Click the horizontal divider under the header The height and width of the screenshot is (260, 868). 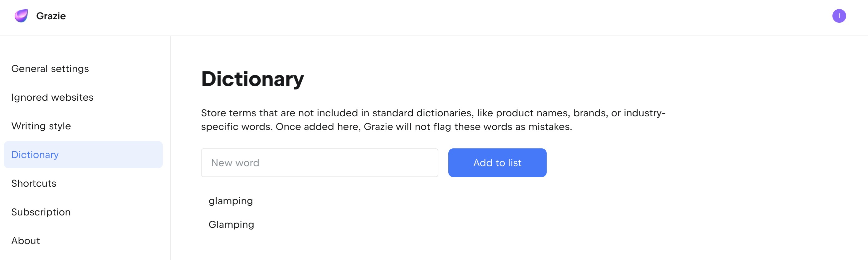434,36
